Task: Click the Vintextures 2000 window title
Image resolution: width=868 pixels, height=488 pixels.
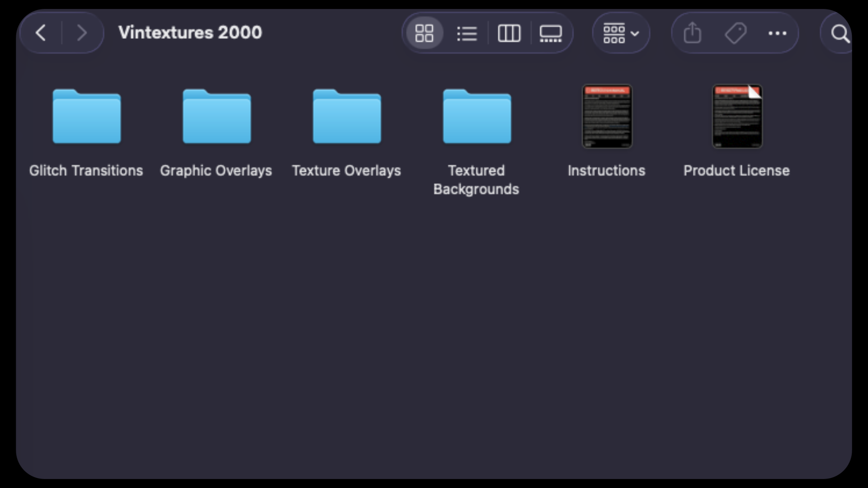Action: click(190, 33)
